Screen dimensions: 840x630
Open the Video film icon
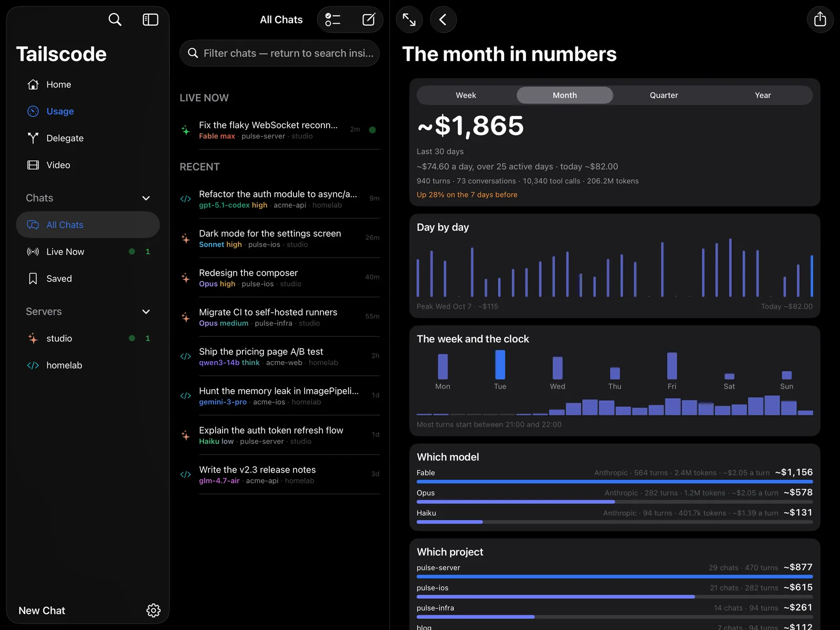(x=33, y=165)
